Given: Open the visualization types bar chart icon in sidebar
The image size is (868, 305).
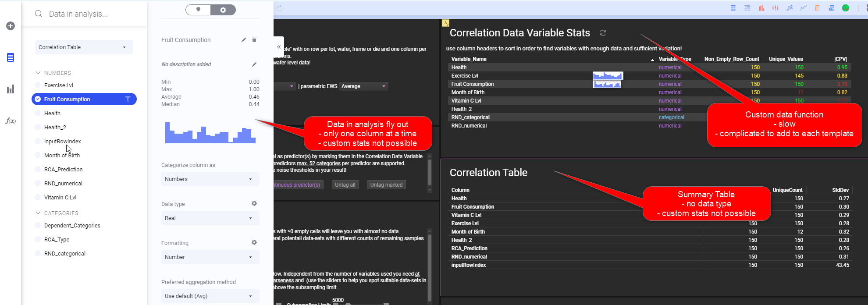Looking at the screenshot, I should click(x=11, y=89).
